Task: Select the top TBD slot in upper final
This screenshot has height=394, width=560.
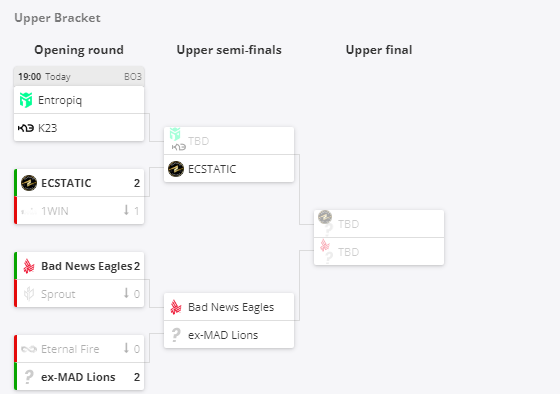Action: click(379, 224)
